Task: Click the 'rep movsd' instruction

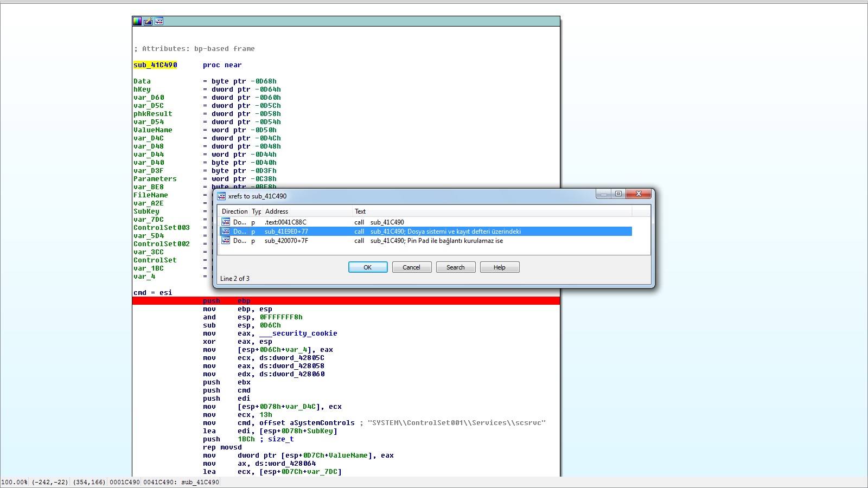Action: [222, 447]
